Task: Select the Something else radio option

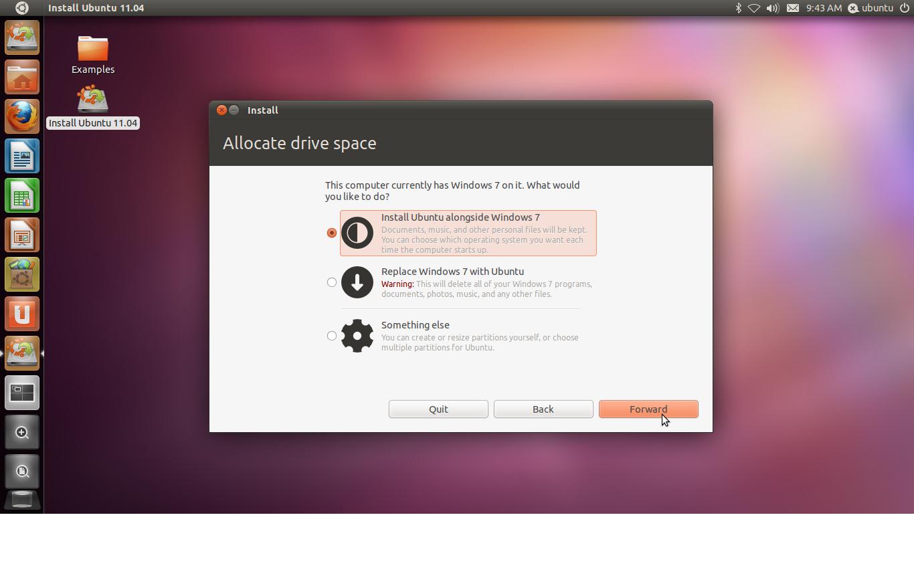Action: click(332, 336)
